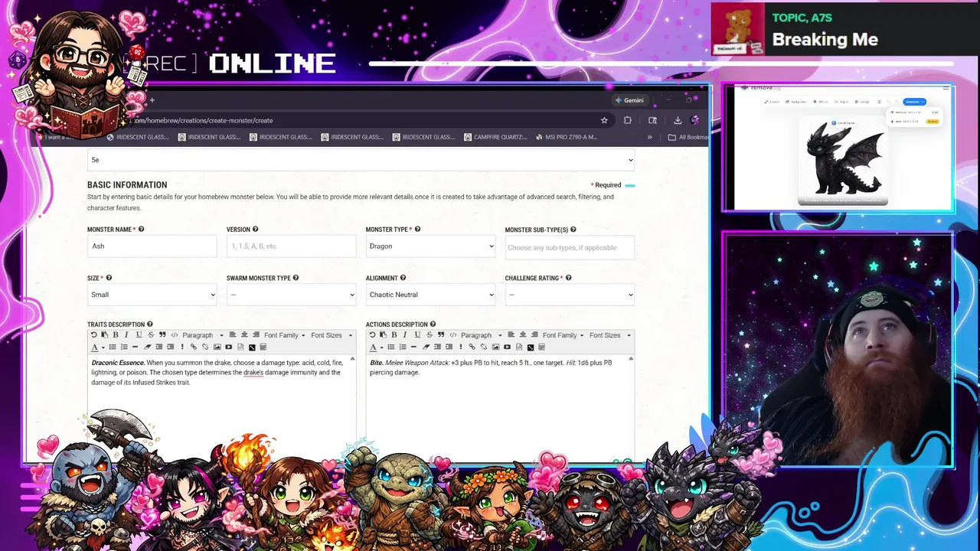Open the Monster Type dropdown showing Dragon
980x551 pixels.
pos(430,246)
